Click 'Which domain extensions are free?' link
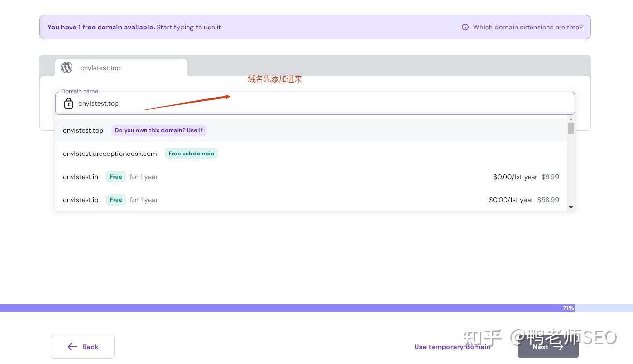 pyautogui.click(x=528, y=27)
